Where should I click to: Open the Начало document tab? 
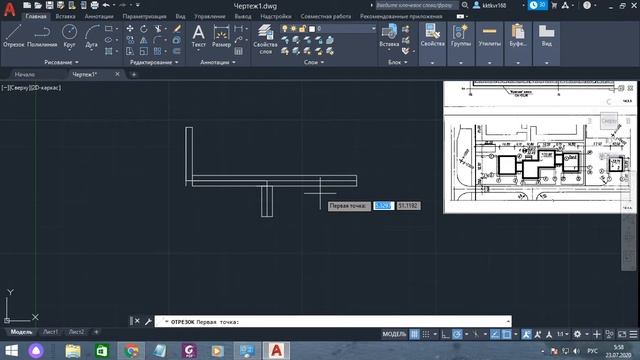[25, 74]
